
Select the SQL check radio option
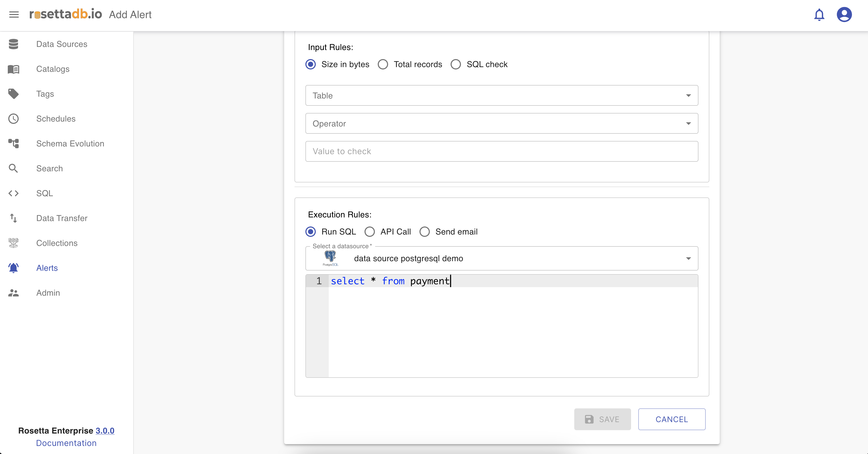click(x=456, y=64)
